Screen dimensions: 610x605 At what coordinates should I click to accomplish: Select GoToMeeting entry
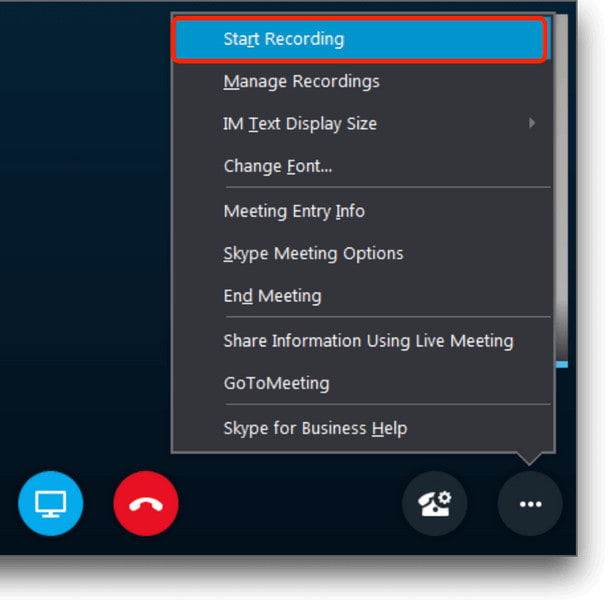[x=362, y=383]
